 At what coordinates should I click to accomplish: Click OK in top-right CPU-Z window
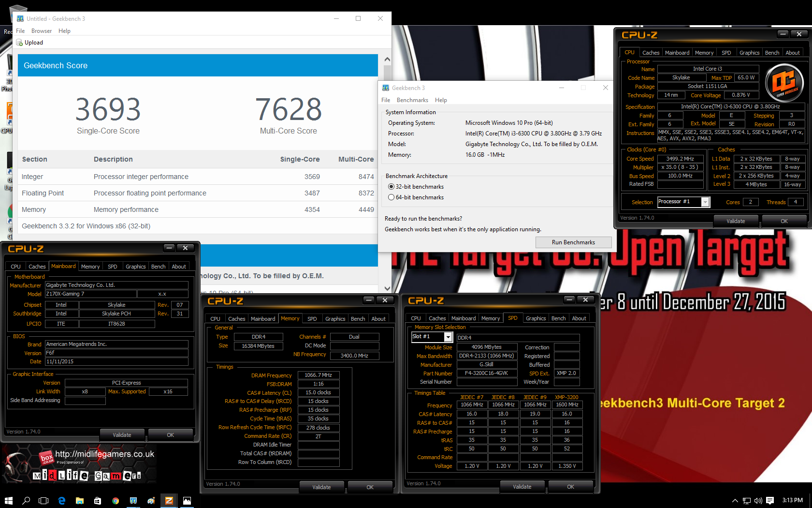tap(784, 221)
